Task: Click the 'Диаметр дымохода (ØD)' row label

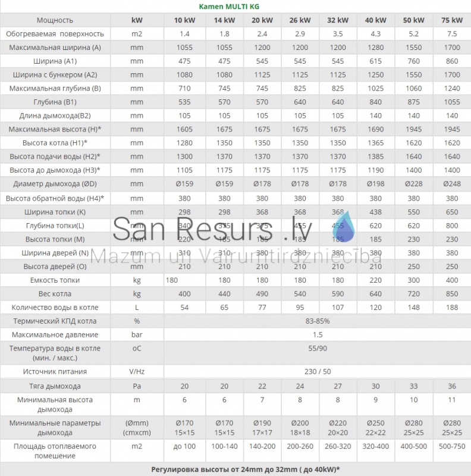Action: pos(55,184)
